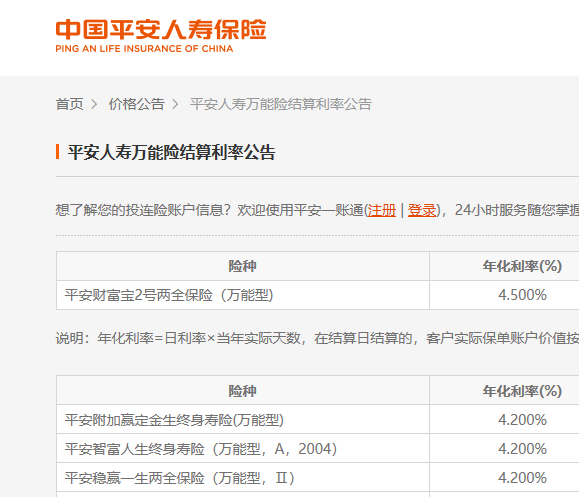This screenshot has width=579, height=497.
Task: Click PING AN LIFE INSURANCE OF CHINA text
Action: tap(144, 49)
